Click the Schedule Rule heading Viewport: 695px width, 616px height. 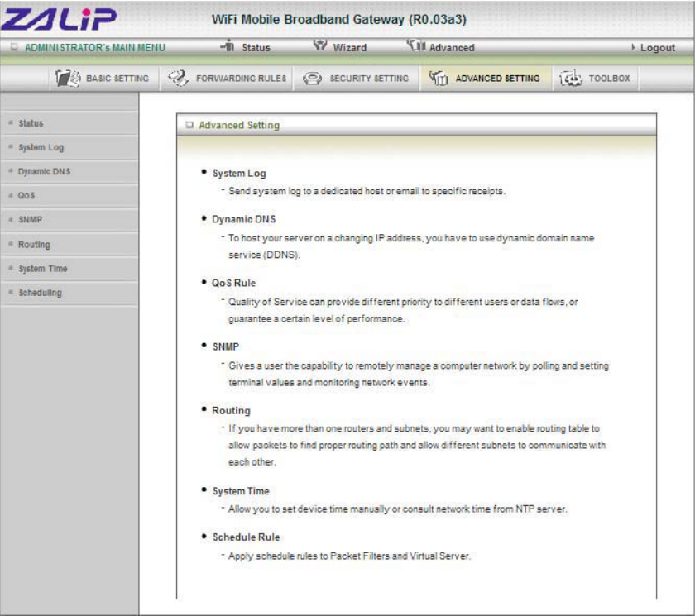(246, 537)
